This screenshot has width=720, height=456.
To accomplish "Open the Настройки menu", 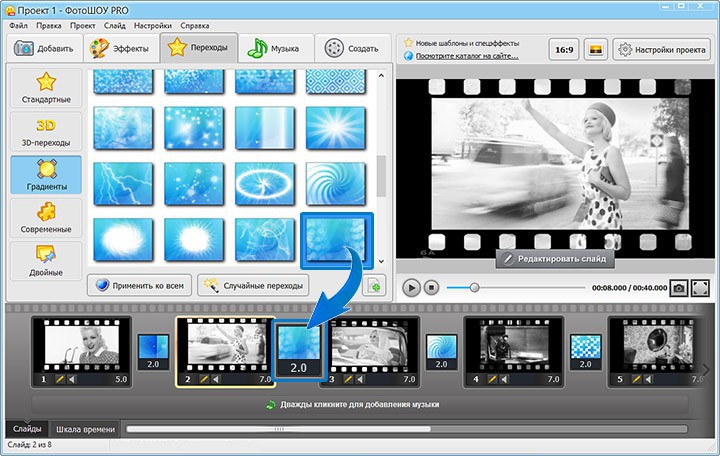I will pyautogui.click(x=153, y=26).
